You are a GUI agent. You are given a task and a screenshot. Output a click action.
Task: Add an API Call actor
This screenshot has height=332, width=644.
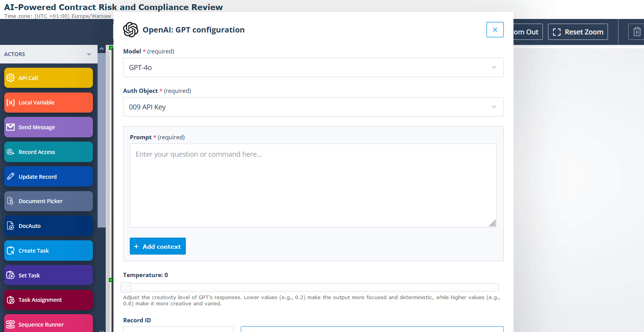coord(48,78)
